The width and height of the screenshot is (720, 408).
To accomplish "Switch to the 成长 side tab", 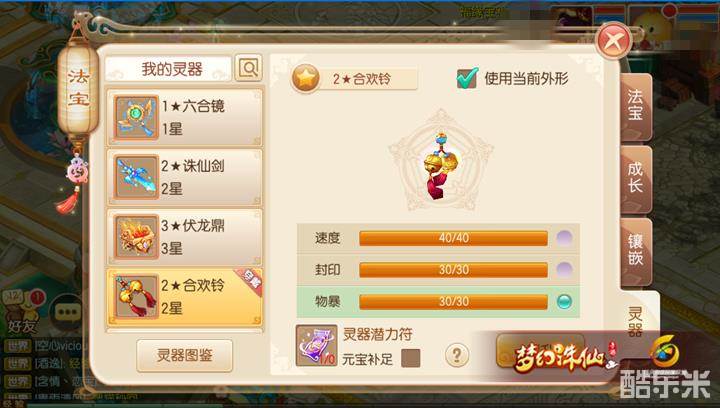I will click(636, 178).
